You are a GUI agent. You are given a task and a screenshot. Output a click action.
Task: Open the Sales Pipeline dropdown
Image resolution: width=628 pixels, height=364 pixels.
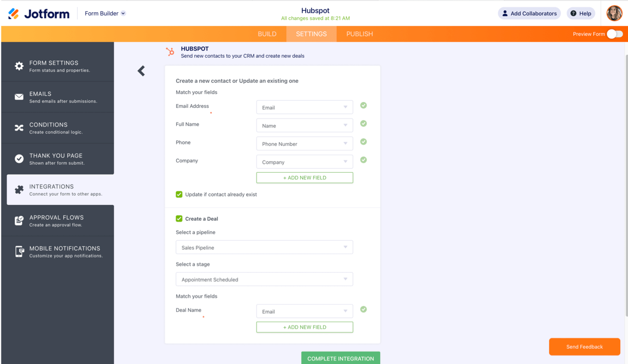[264, 248]
